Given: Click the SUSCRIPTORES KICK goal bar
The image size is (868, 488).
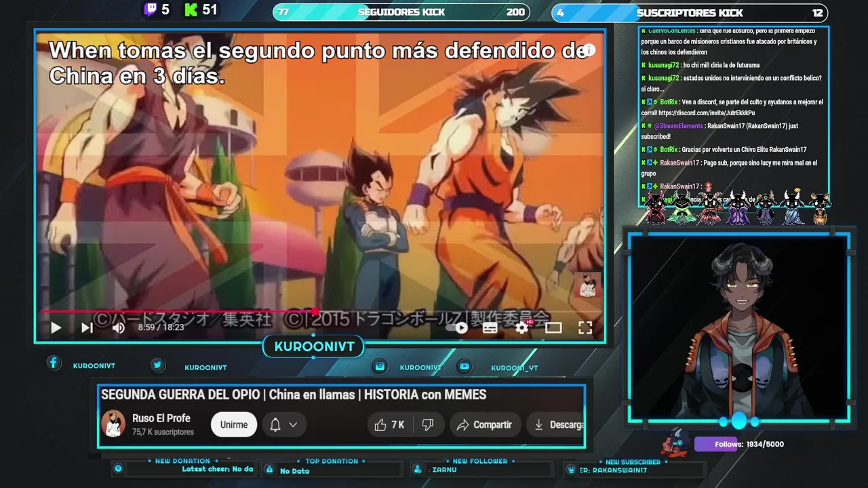Looking at the screenshot, I should click(x=690, y=12).
